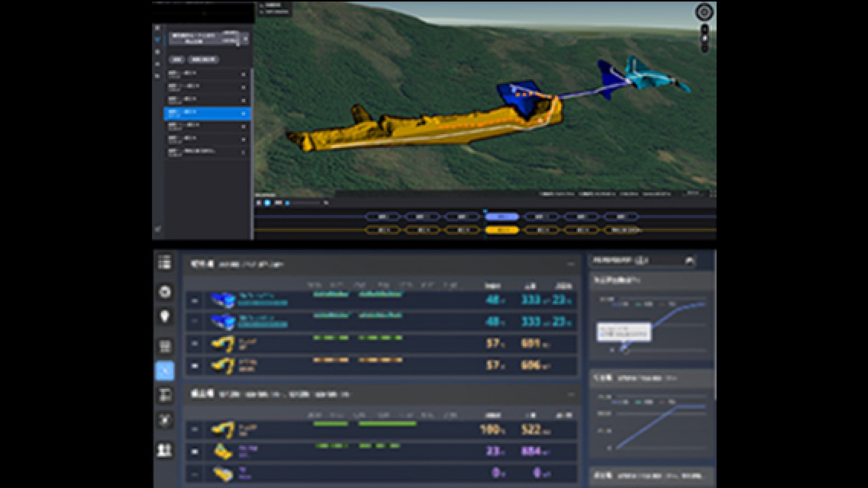Click the compass icon in the 3D view
This screenshot has width=868, height=488.
tap(704, 12)
